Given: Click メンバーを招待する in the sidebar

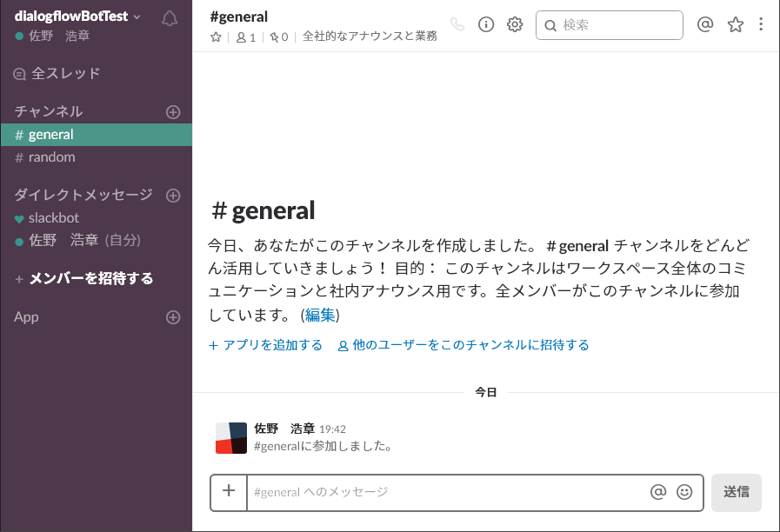Looking at the screenshot, I should point(84,278).
